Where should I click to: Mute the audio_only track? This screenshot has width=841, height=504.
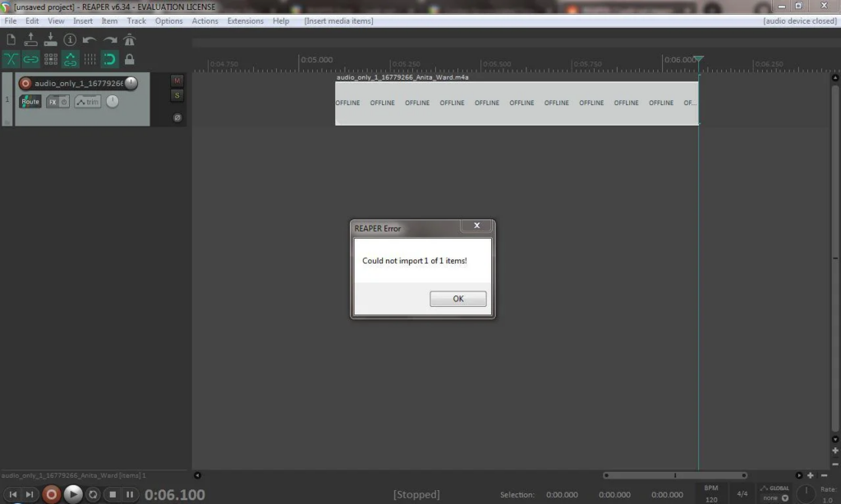pos(177,81)
